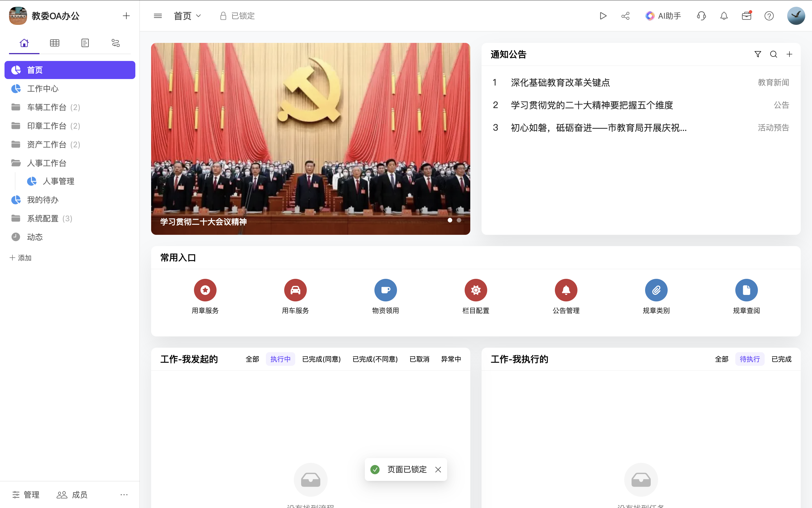
Task: Select 首页 in the sidebar
Action: tap(70, 70)
